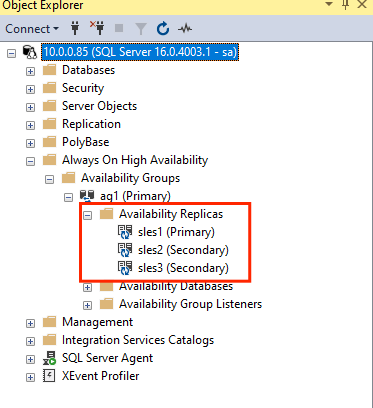Click the Filter funnel icon
373x408 pixels.
pyautogui.click(x=141, y=29)
